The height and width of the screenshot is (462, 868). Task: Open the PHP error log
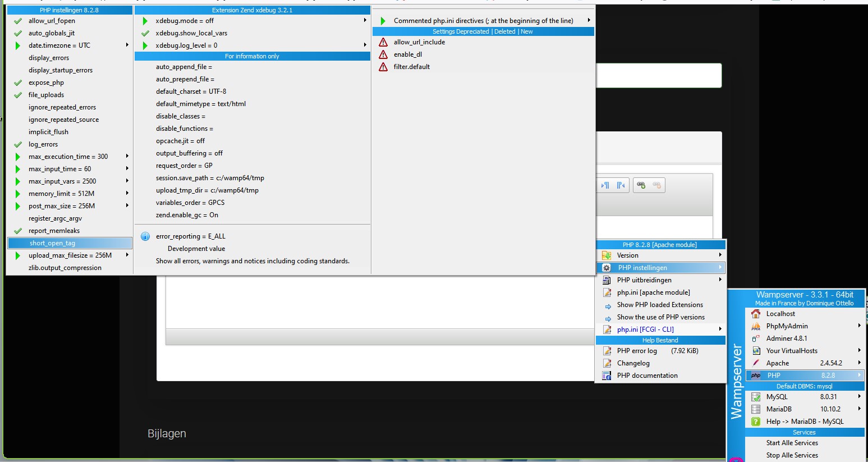(637, 351)
